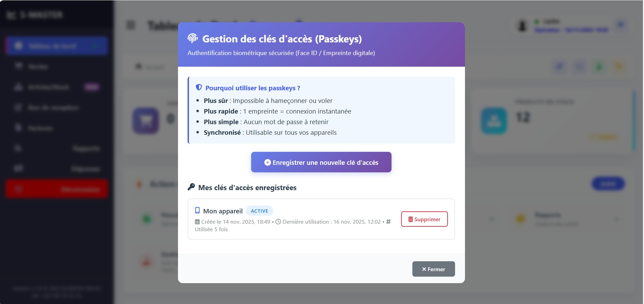
Task: Toggle the ACTIVE badge on 'Mon appareil'
Action: 260,211
